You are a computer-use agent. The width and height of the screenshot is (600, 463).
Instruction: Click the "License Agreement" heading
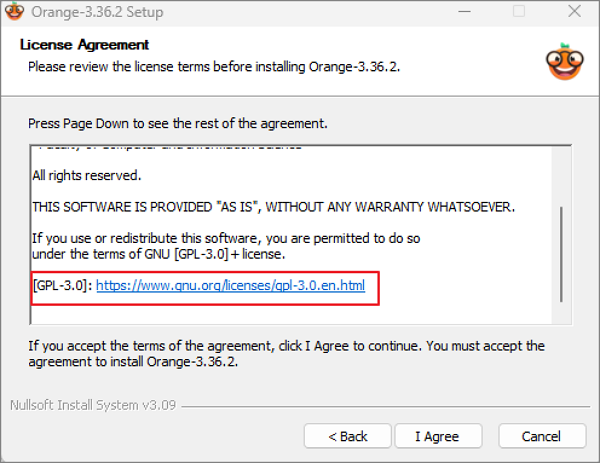point(84,45)
